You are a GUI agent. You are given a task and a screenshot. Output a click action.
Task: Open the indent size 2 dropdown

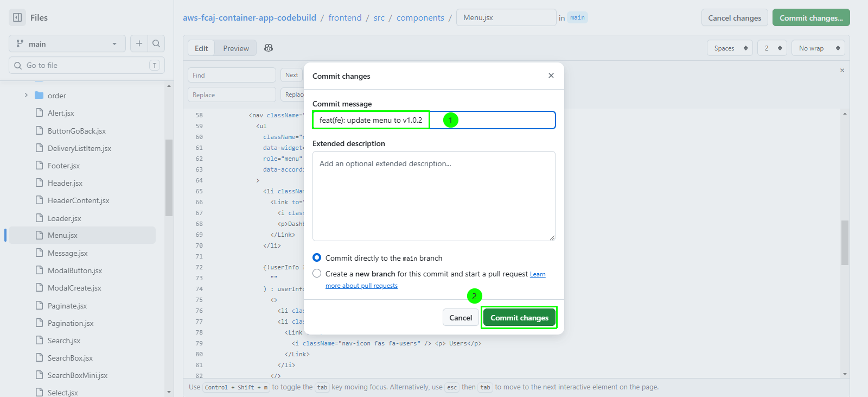(772, 48)
